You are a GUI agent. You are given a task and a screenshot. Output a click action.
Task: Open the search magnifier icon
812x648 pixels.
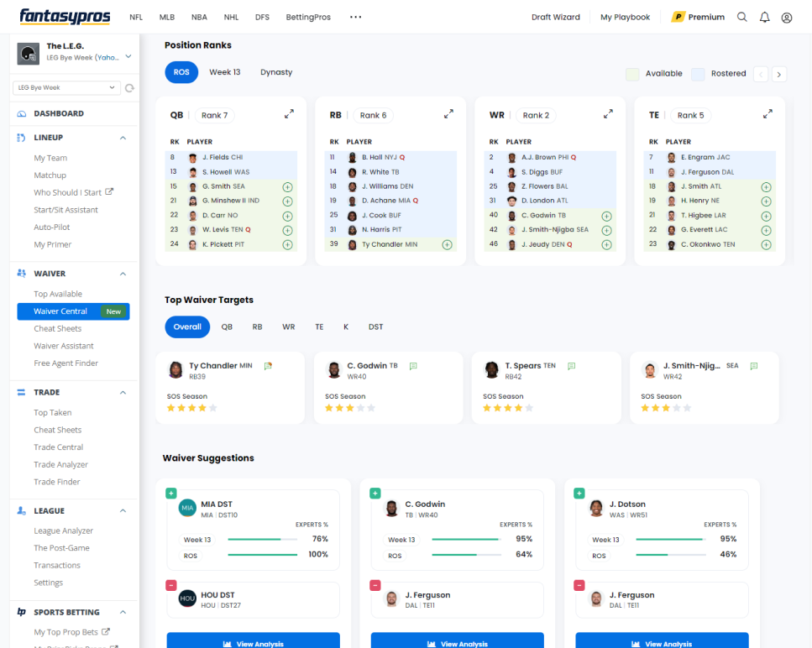(x=741, y=17)
